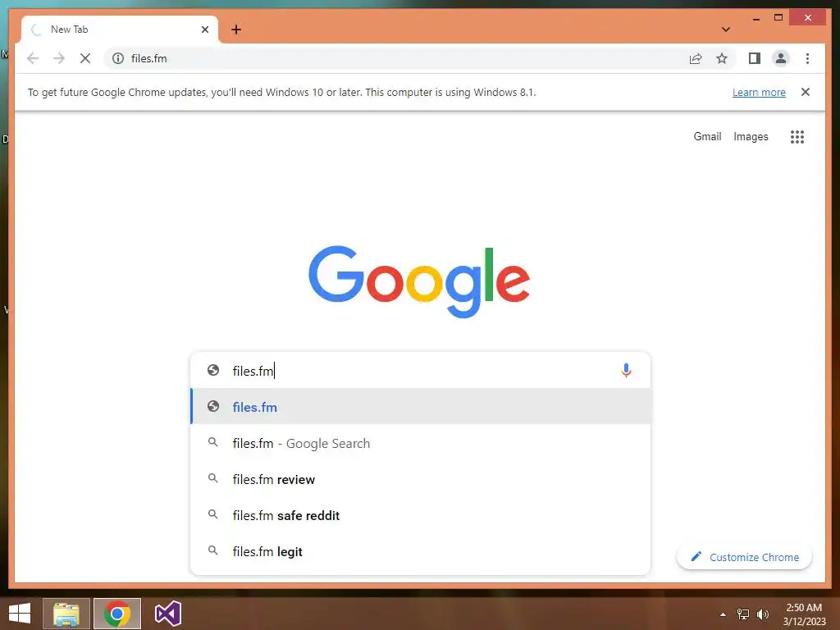Click the magnifier icon beside 'files.fm legit'
This screenshot has width=840, height=630.
tap(213, 550)
